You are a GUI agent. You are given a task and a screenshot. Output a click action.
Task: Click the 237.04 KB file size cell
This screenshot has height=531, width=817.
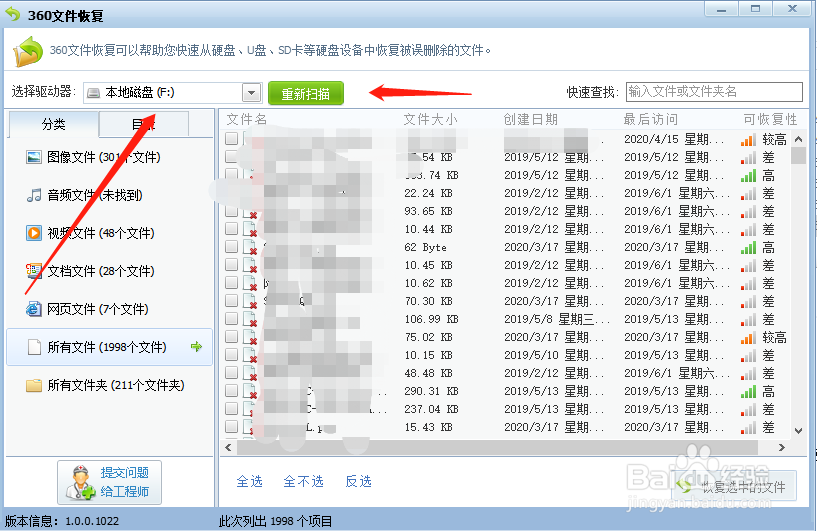tap(431, 409)
